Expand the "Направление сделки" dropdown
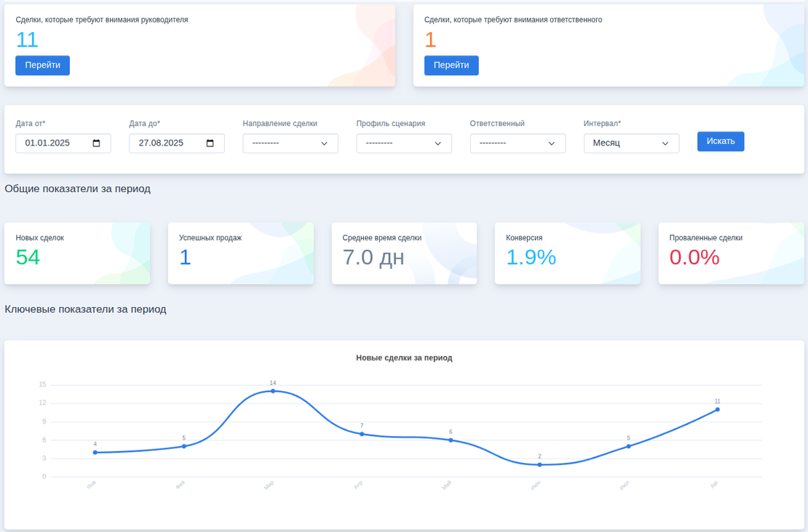808x532 pixels. pyautogui.click(x=290, y=143)
